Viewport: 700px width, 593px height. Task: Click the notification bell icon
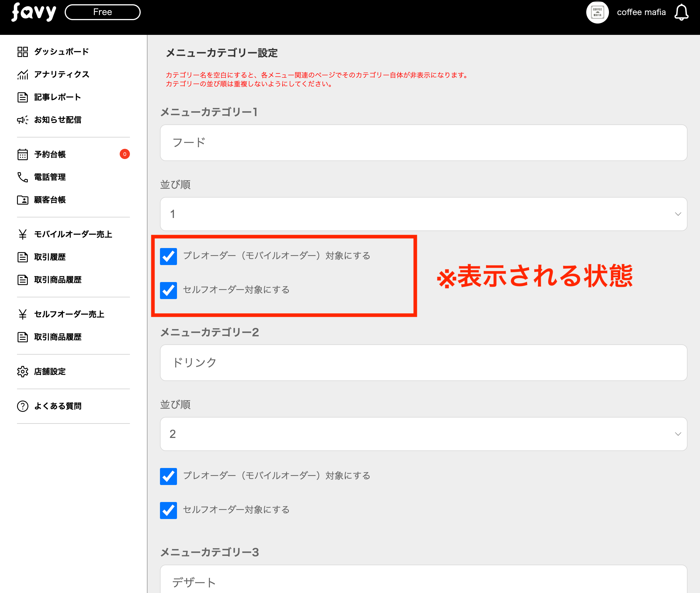pyautogui.click(x=681, y=12)
